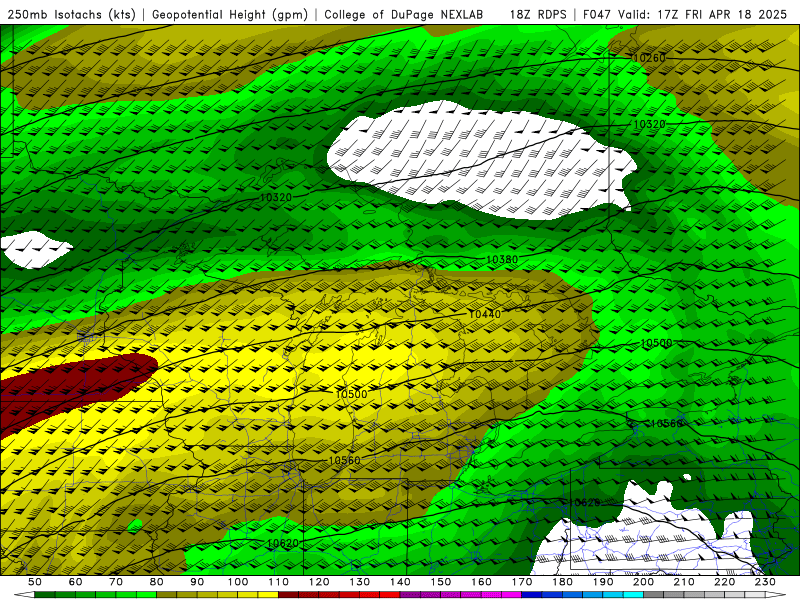The image size is (800, 600).
Task: Click legend value 210 knots
Action: click(x=684, y=582)
